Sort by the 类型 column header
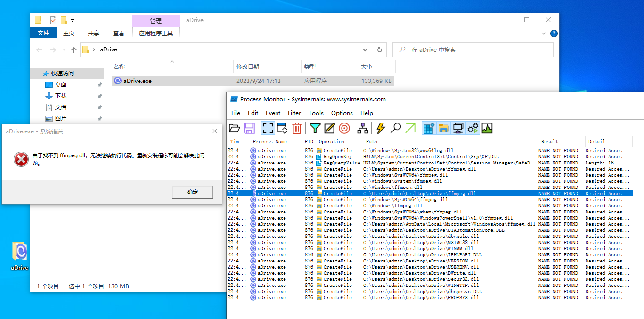644x319 pixels. tap(329, 67)
